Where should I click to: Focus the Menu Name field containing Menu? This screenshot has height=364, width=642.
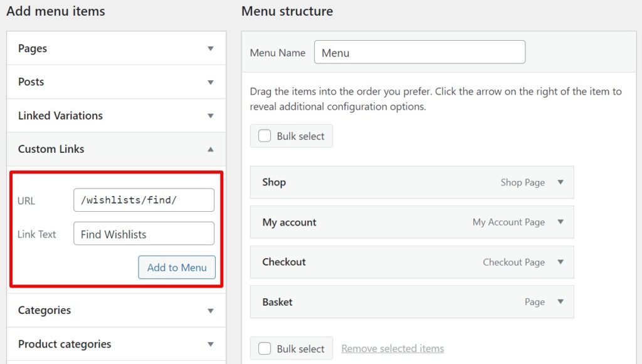419,52
